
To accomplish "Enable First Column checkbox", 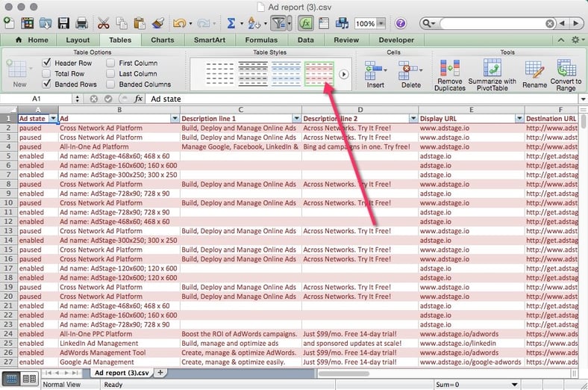I will coord(110,63).
